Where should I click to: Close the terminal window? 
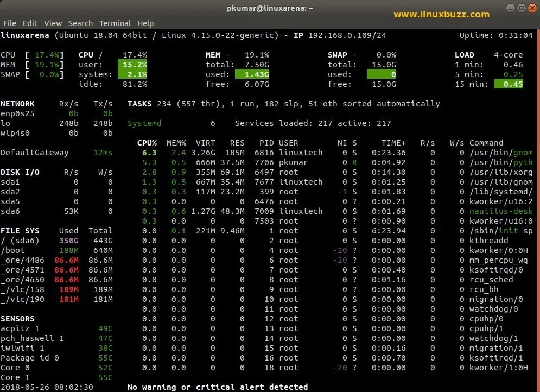(x=532, y=8)
